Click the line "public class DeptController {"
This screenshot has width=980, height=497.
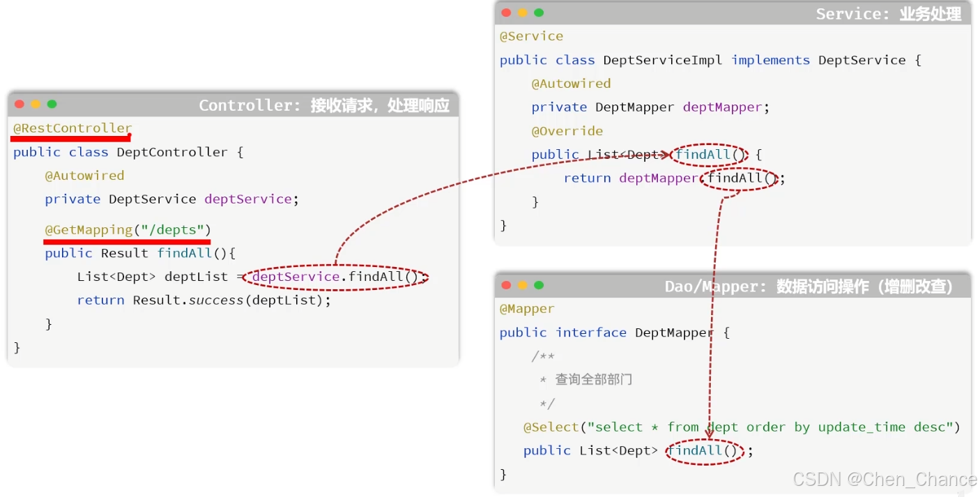click(x=128, y=152)
